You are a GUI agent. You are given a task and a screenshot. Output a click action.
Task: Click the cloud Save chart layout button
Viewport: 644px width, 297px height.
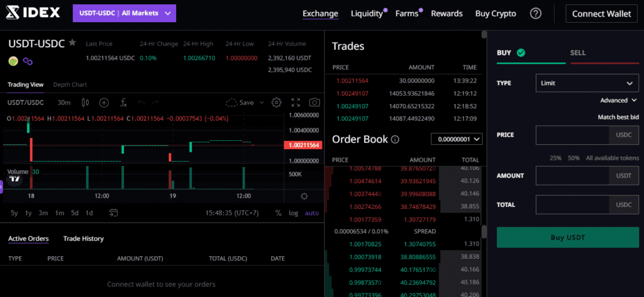(240, 103)
